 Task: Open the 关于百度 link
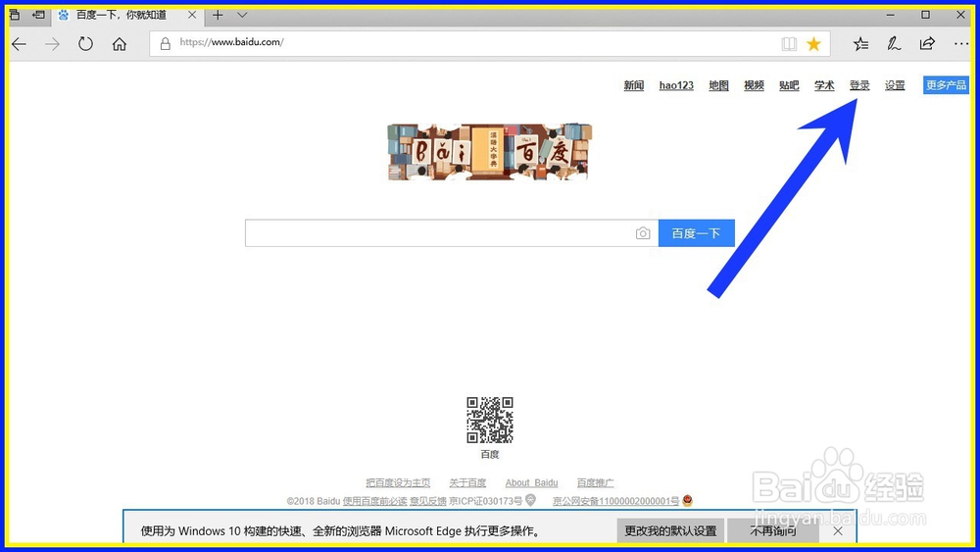tap(467, 482)
